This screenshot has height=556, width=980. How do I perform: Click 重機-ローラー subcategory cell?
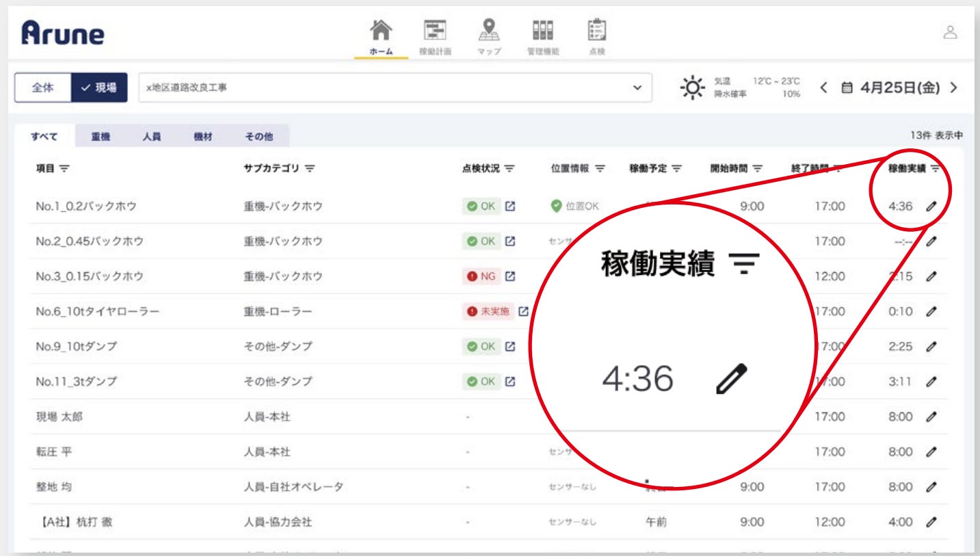coord(278,311)
